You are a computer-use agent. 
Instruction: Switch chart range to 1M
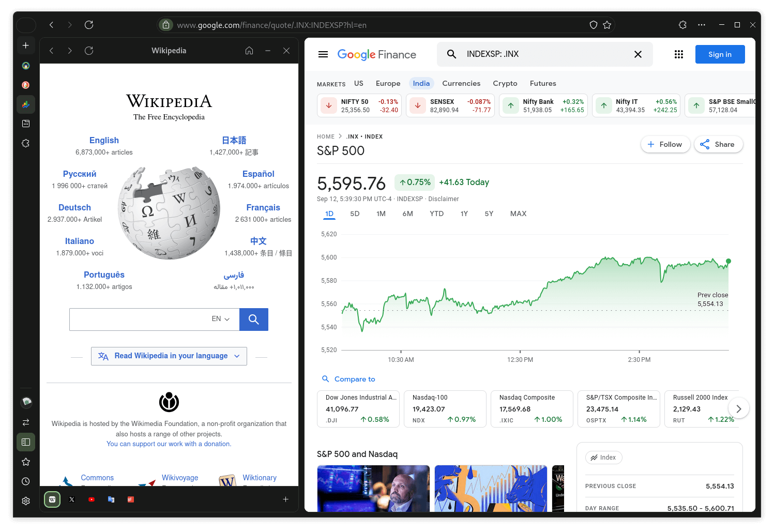(381, 214)
